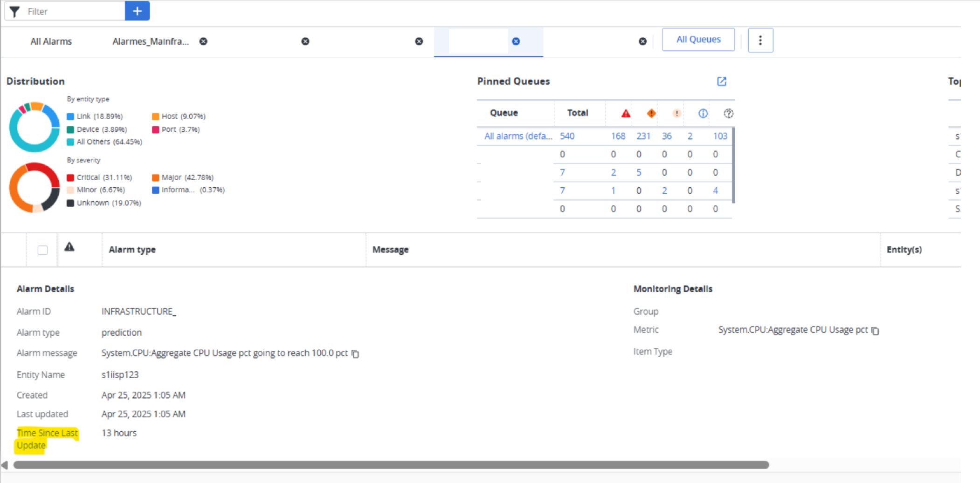This screenshot has width=980, height=483.
Task: Click the filter funnel icon
Action: click(x=15, y=12)
